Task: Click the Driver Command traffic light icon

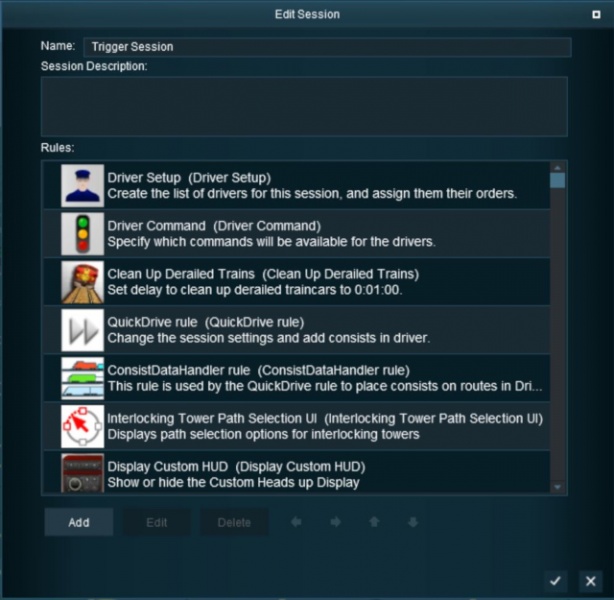Action: click(82, 233)
